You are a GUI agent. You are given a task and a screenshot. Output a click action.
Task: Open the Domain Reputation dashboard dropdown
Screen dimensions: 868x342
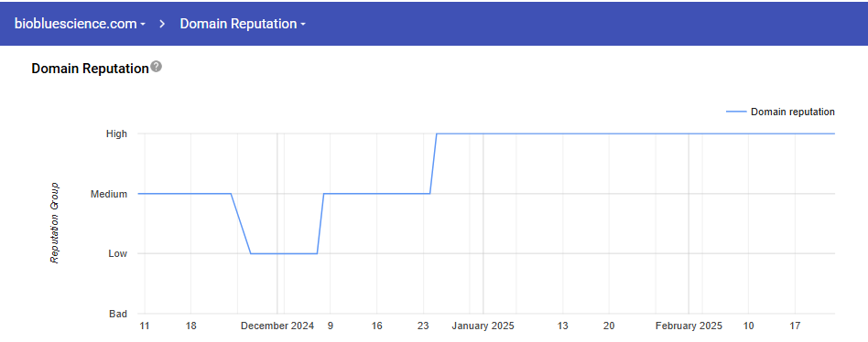(243, 24)
